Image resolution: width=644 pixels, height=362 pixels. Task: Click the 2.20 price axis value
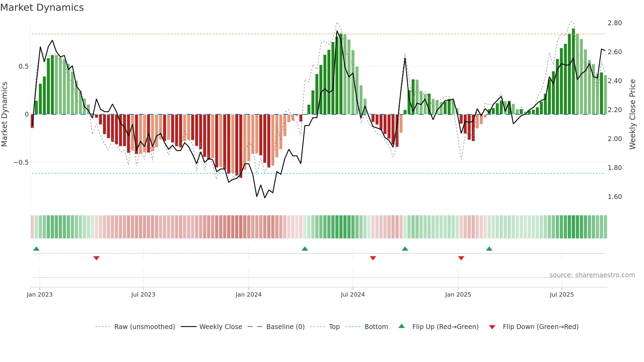615,110
